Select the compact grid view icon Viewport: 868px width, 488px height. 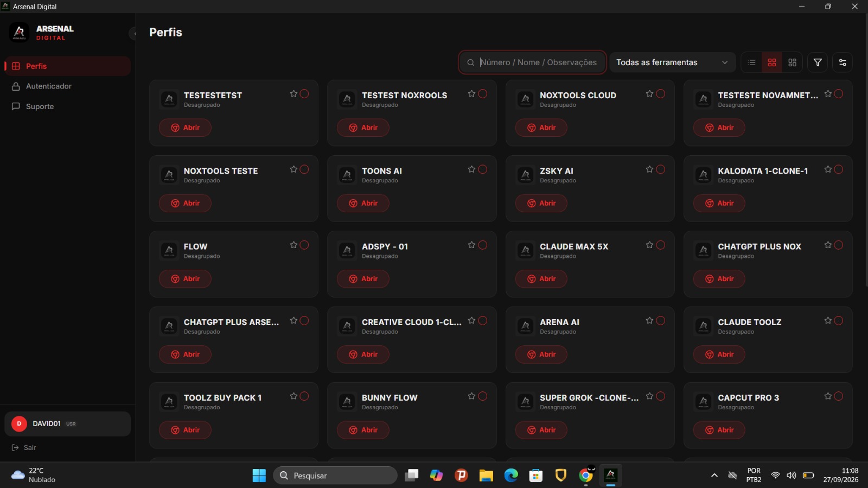tap(792, 62)
